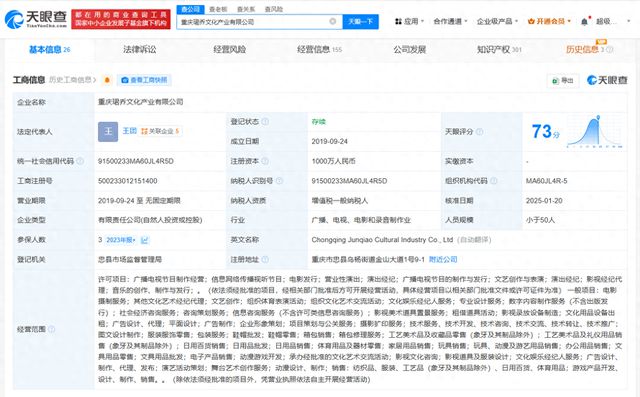Open the trend chart icon beside 2023年报
640x397 pixels.
point(144,240)
